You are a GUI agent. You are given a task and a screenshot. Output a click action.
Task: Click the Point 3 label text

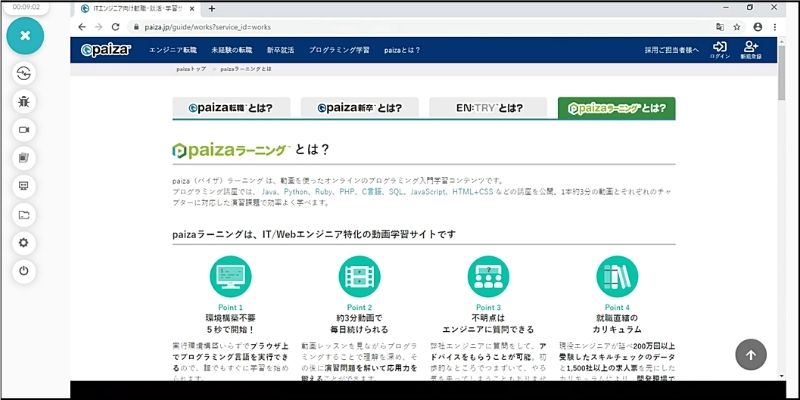[x=488, y=307]
